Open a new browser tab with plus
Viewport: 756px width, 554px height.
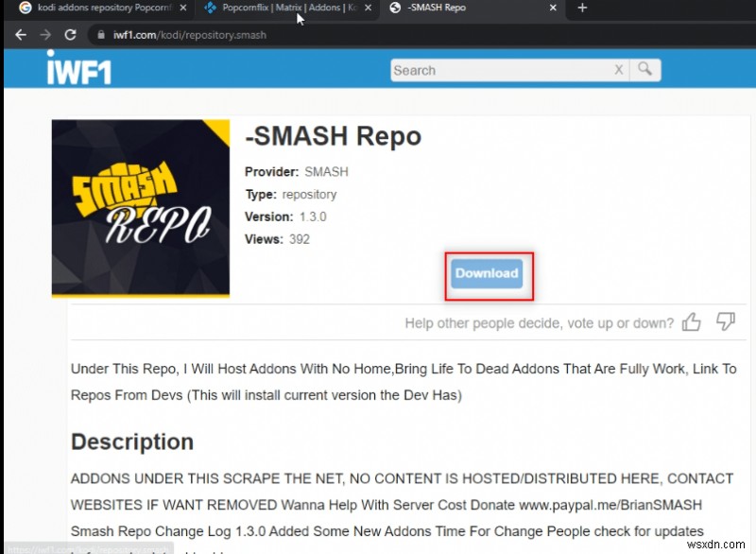pyautogui.click(x=582, y=8)
